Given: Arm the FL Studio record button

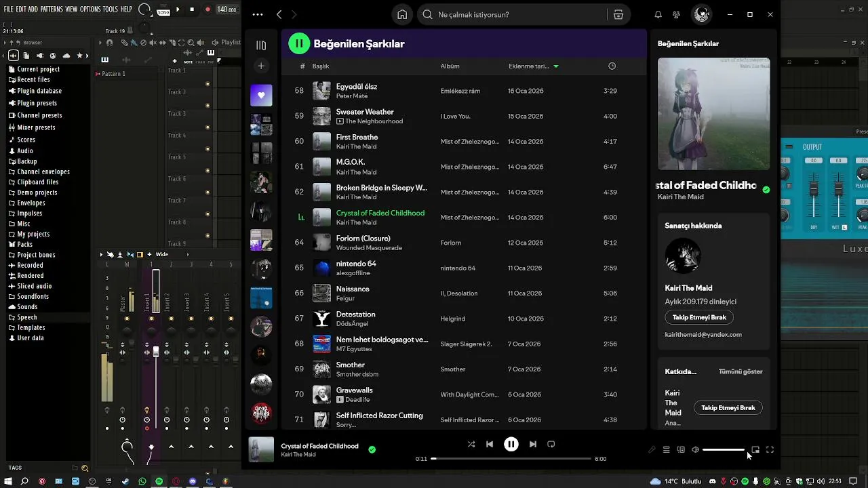Looking at the screenshot, I should pos(208,9).
